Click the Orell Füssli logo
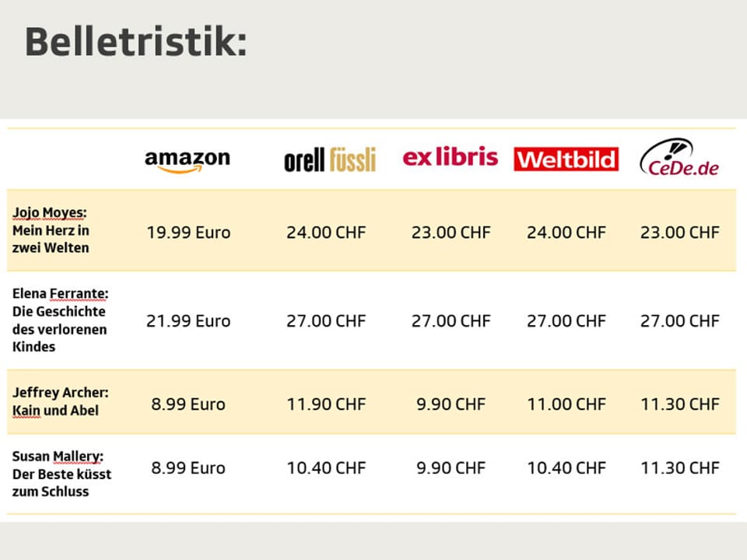This screenshot has height=560, width=747. point(330,160)
